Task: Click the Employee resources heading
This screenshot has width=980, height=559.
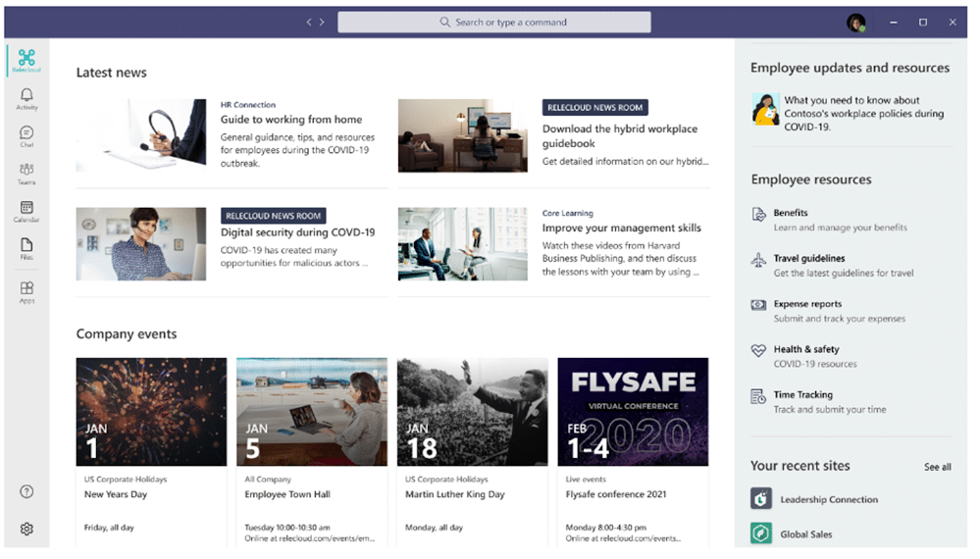Action: [x=811, y=179]
